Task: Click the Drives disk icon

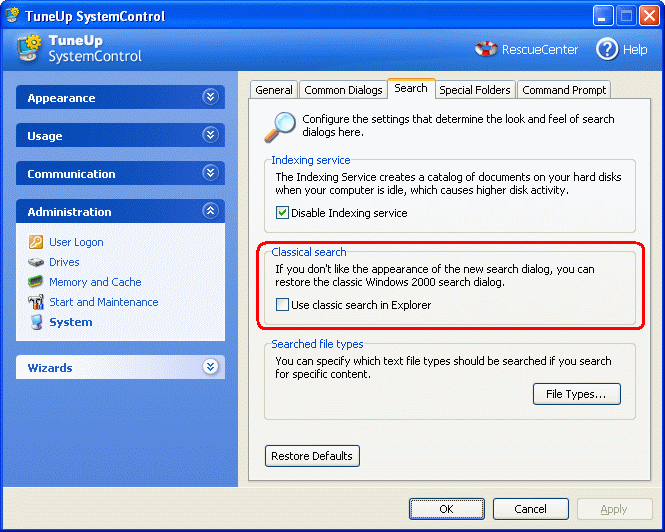Action: [x=36, y=262]
